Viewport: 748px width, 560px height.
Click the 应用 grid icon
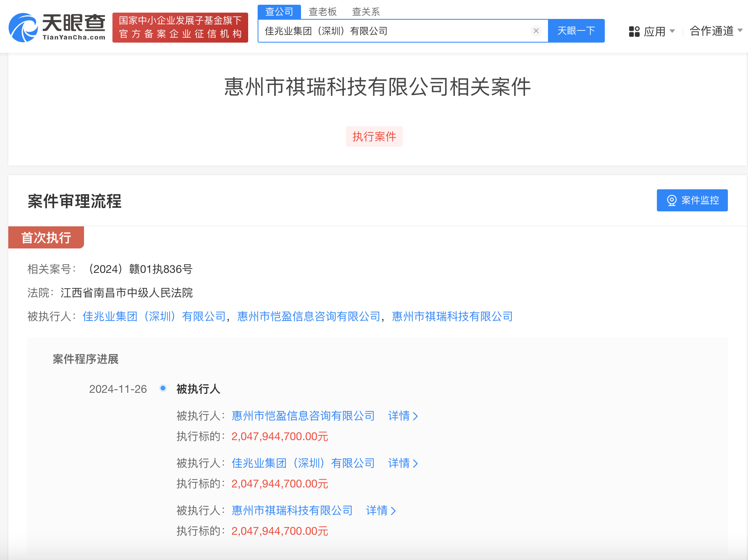(634, 31)
